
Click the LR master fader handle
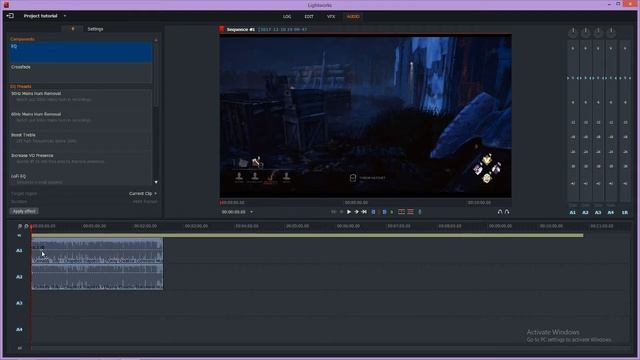click(x=625, y=78)
